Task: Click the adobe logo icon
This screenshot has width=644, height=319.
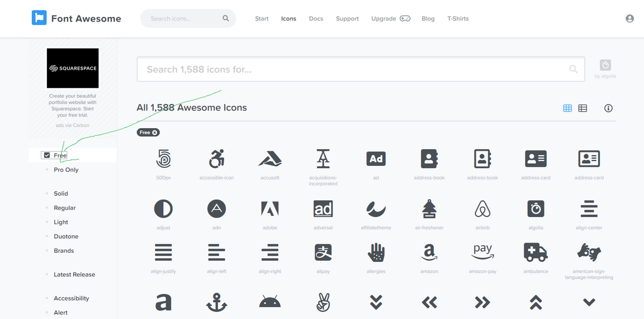Action: click(x=270, y=209)
